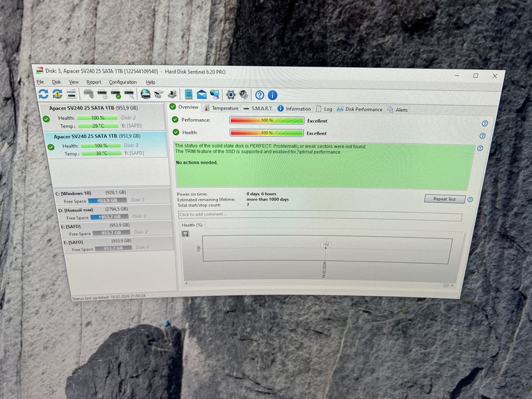Select Apacer SV240 entry labeled Disk: 3
The image size is (532, 399).
[x=106, y=145]
